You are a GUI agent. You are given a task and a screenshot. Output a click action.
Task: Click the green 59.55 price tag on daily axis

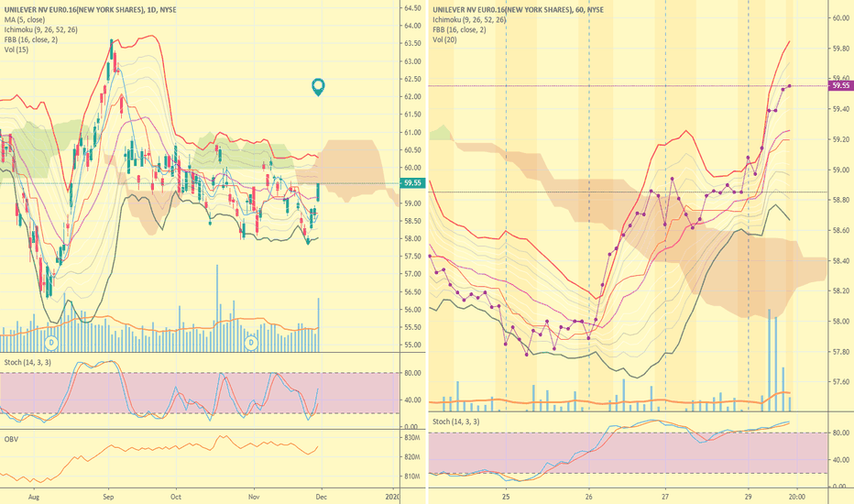click(412, 183)
